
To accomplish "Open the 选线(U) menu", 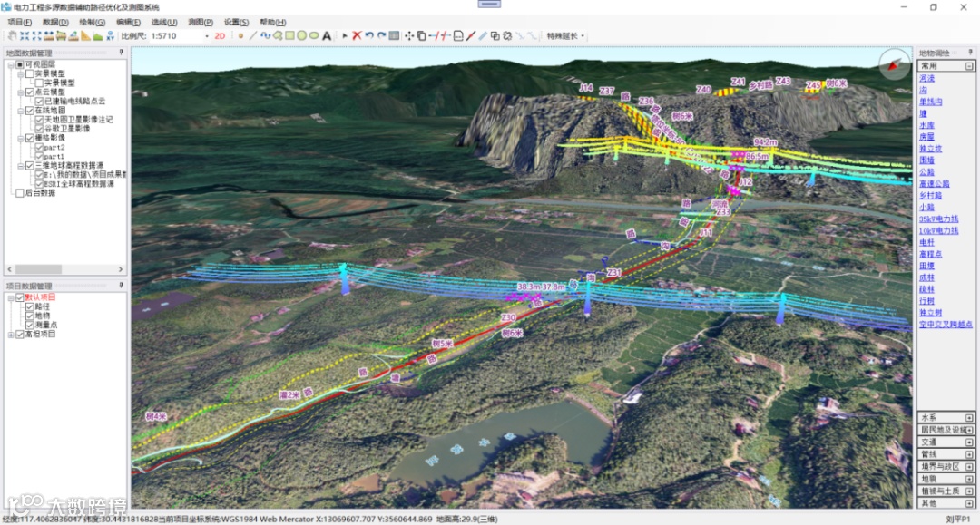I will point(163,23).
